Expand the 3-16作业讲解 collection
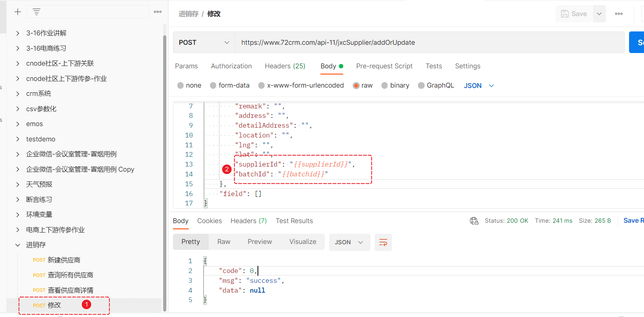Image resolution: width=644 pixels, height=317 pixels. pos(18,33)
